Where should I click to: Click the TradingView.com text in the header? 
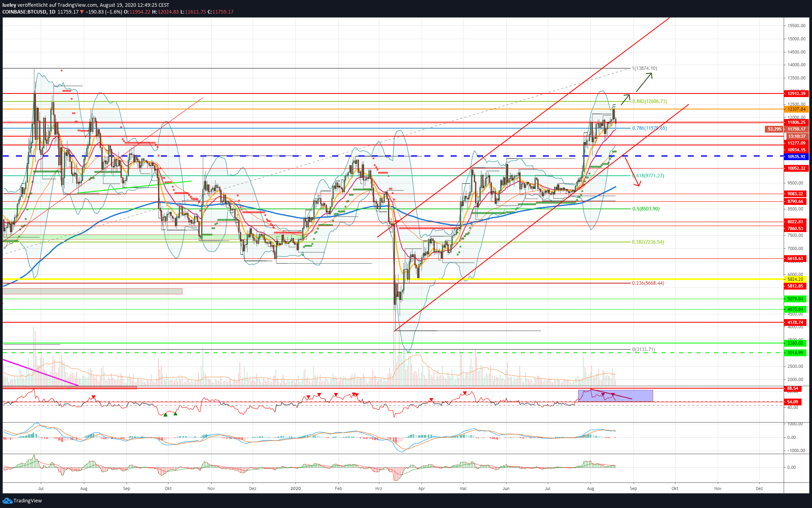click(x=77, y=5)
